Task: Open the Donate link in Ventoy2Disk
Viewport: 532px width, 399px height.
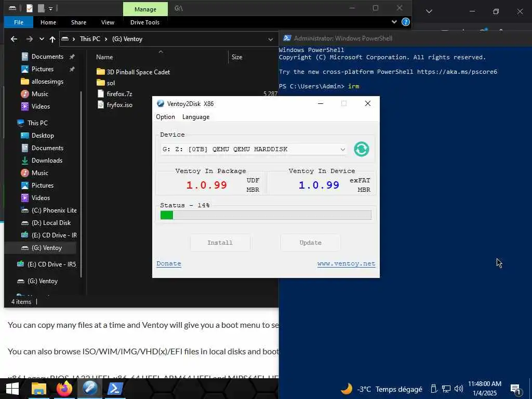Action: click(x=169, y=263)
